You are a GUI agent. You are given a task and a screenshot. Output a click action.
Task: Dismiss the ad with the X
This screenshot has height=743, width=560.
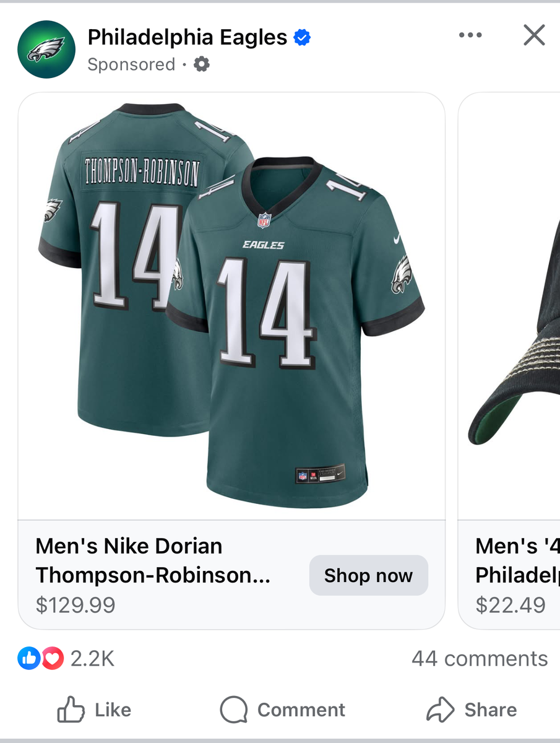tap(534, 35)
